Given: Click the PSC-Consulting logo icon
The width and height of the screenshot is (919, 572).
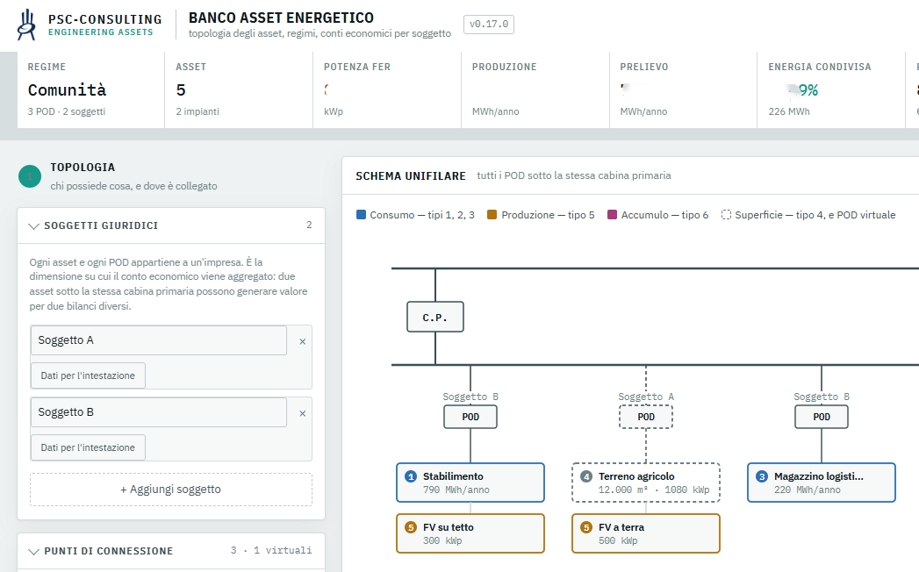Looking at the screenshot, I should point(27,25).
